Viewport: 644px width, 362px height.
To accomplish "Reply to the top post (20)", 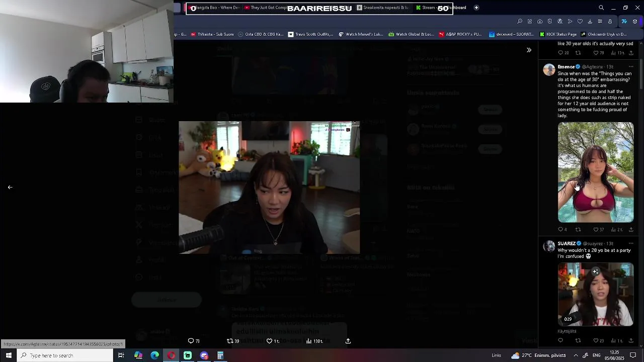I will coord(563,53).
